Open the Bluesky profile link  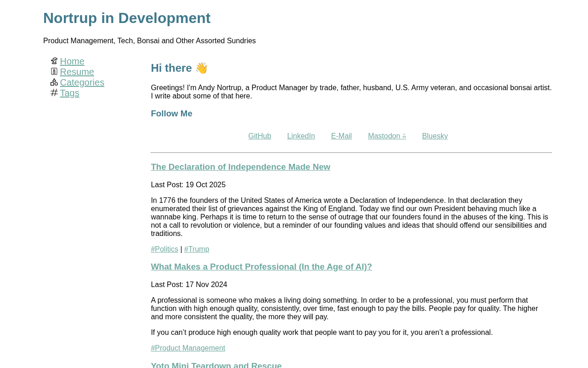435,136
